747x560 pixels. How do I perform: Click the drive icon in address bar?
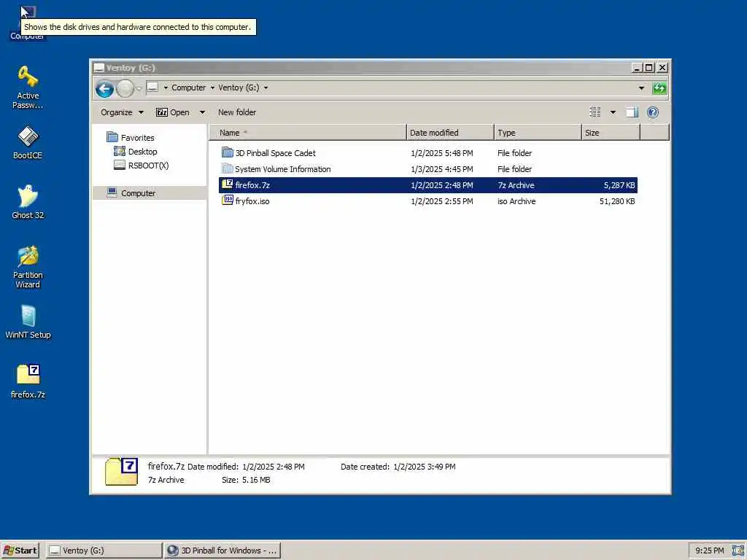(152, 87)
